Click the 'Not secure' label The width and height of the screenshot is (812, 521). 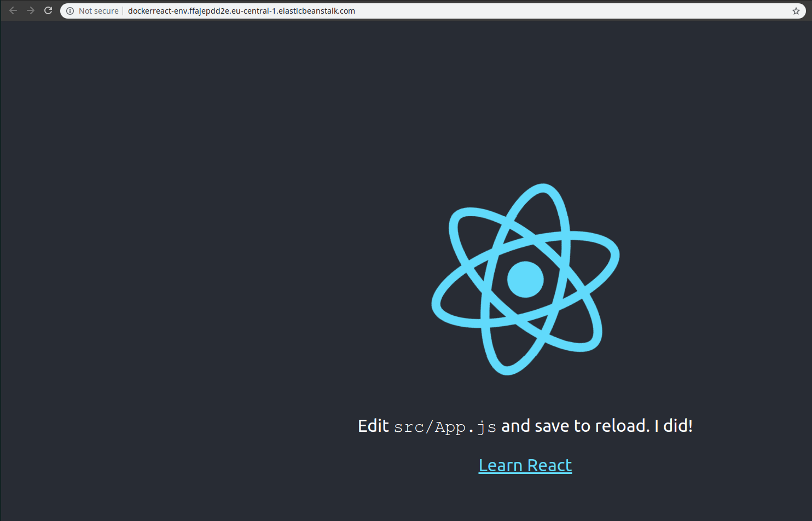click(98, 11)
